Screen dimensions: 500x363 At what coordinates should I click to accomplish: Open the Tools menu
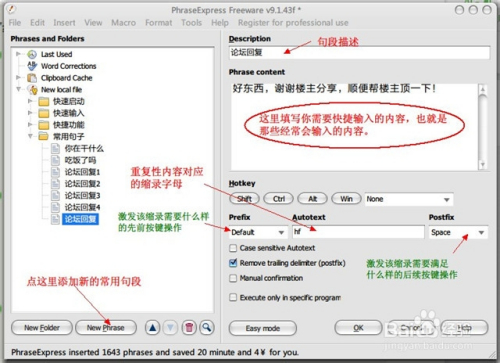[192, 23]
